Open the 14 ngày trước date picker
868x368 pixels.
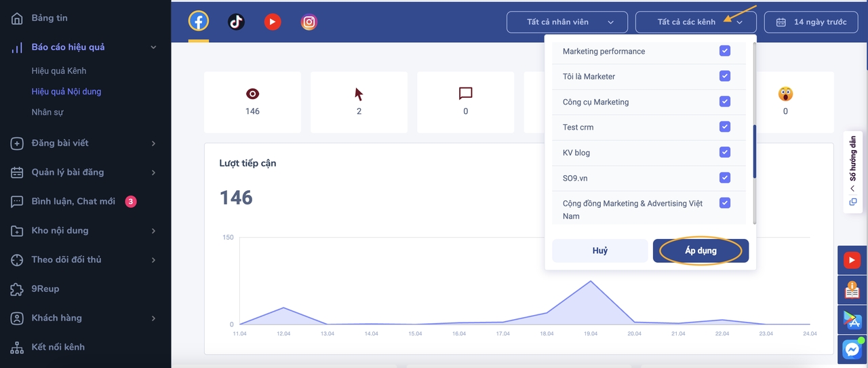tap(812, 22)
